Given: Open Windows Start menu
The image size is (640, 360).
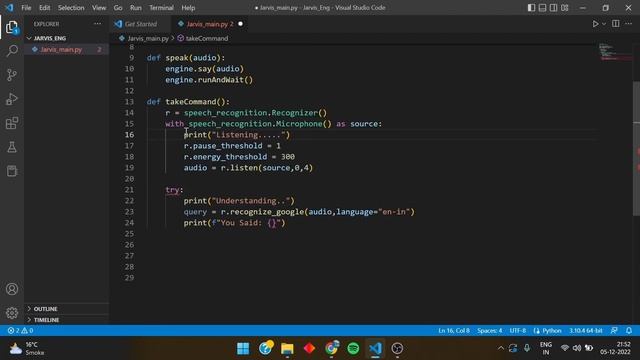Looking at the screenshot, I should 243,349.
